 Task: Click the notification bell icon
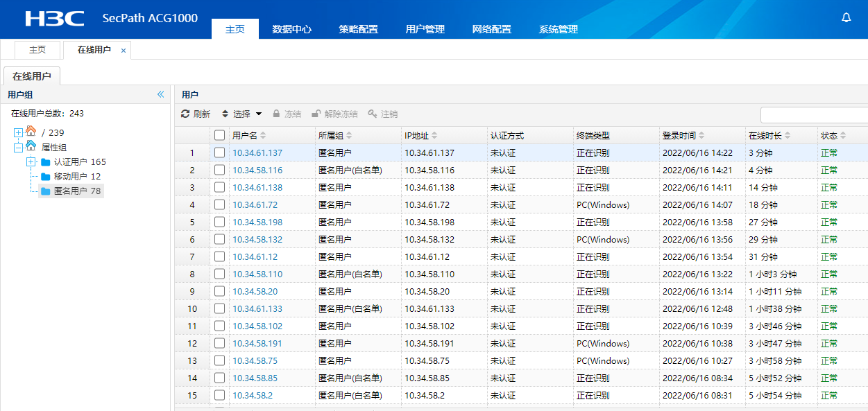click(x=846, y=18)
